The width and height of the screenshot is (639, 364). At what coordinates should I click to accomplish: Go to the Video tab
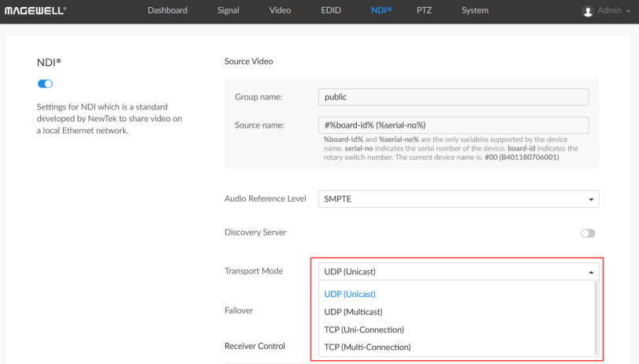point(280,10)
